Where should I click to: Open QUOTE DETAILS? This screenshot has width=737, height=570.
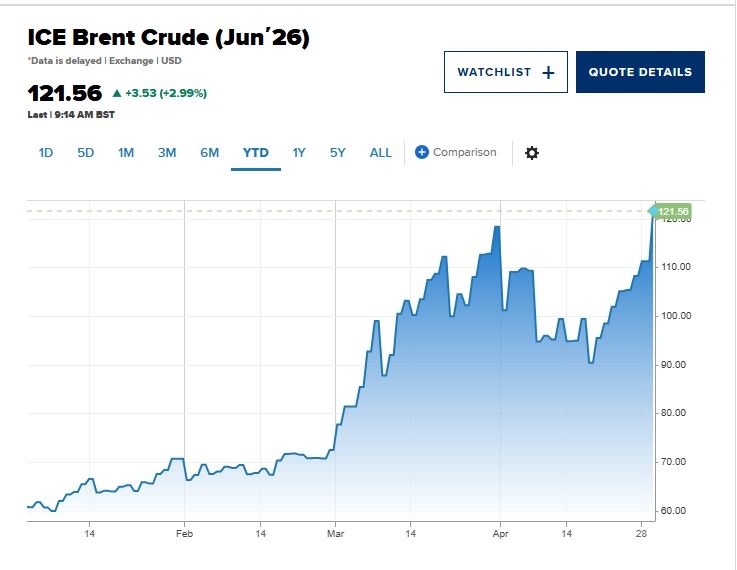coord(640,72)
